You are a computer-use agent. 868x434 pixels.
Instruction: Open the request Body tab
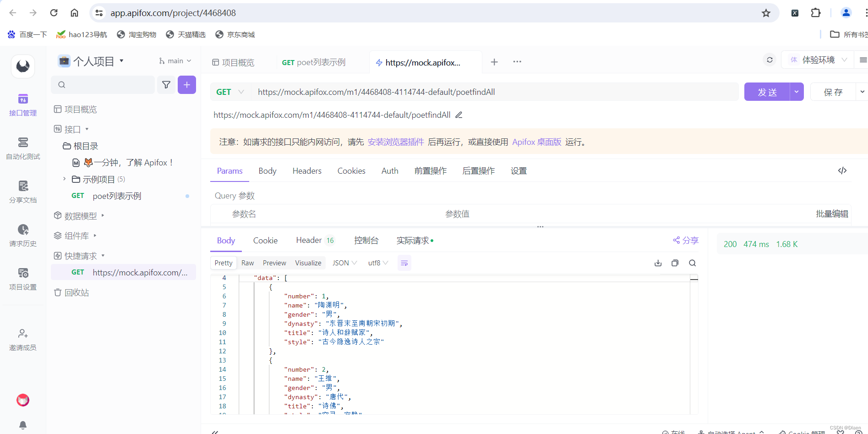click(267, 171)
